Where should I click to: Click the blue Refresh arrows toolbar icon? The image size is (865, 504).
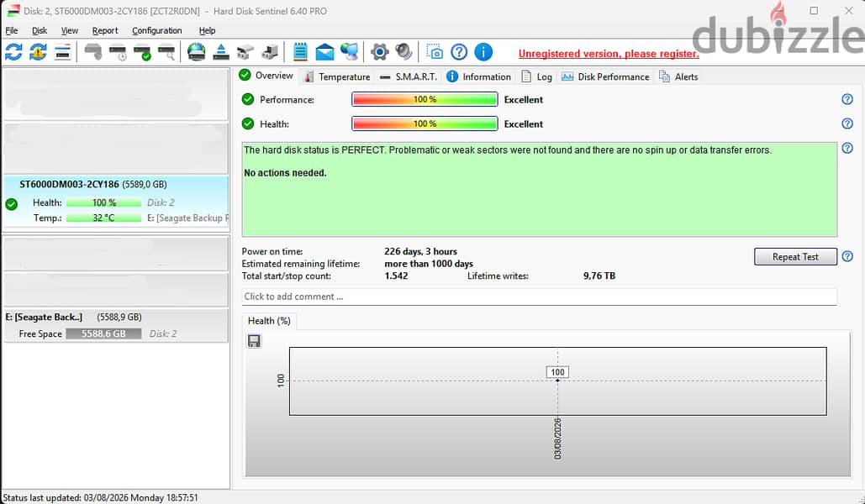[x=13, y=52]
